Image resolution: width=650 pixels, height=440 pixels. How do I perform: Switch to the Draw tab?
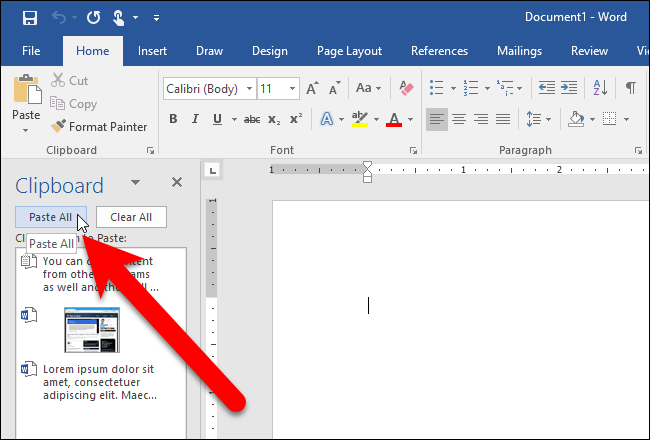209,51
